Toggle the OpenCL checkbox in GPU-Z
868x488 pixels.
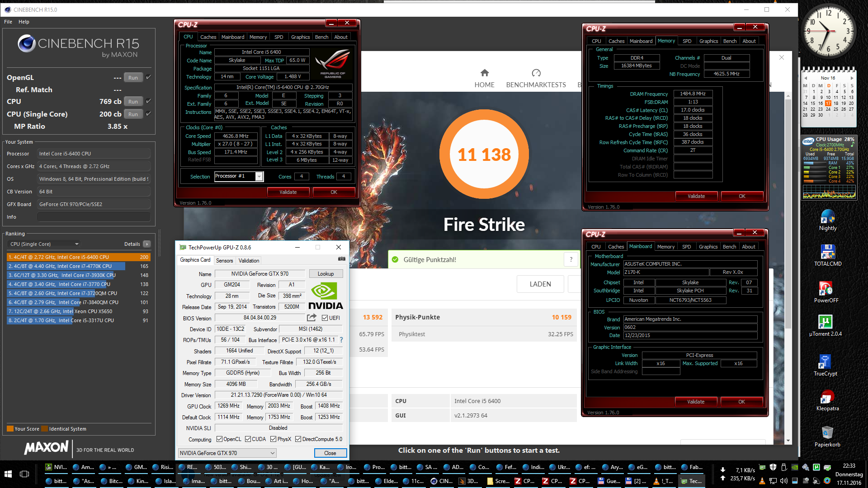[x=219, y=439]
